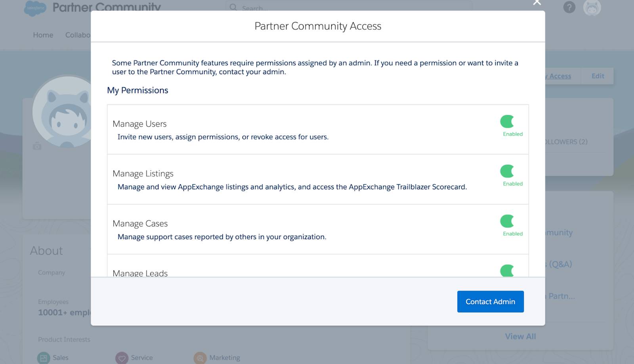
Task: Click 'Invite new users, assign permissions' description
Action: pyautogui.click(x=223, y=137)
